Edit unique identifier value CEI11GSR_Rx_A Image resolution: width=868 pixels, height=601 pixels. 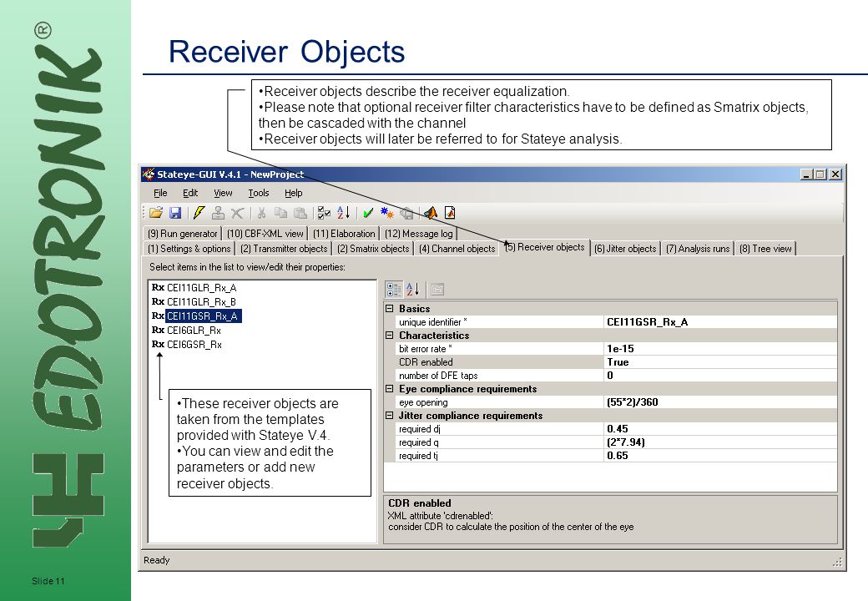(721, 322)
